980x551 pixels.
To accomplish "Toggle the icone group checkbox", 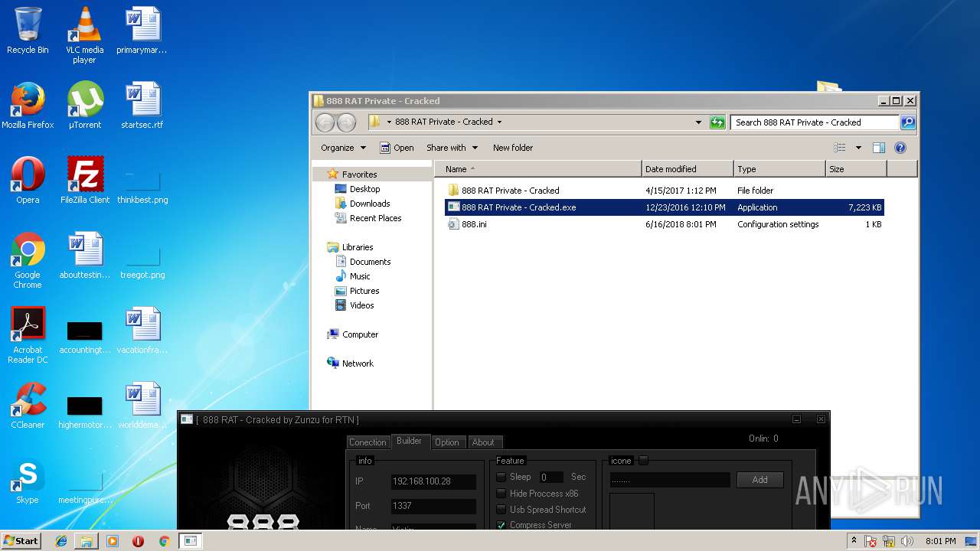I will pos(643,460).
